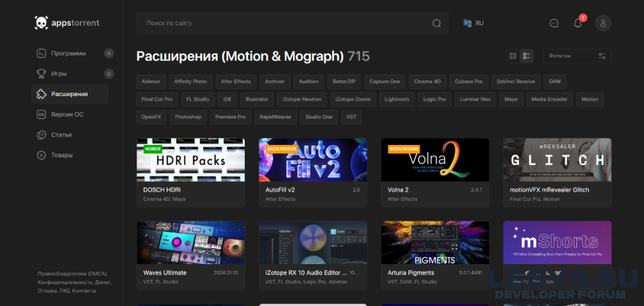Click the Статьи icon in sidebar

point(41,135)
